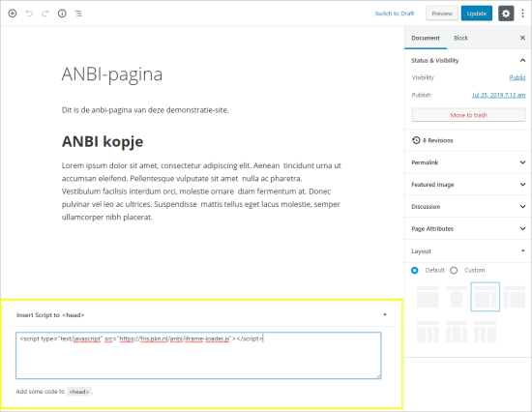Click the Undo arrow icon

click(29, 14)
